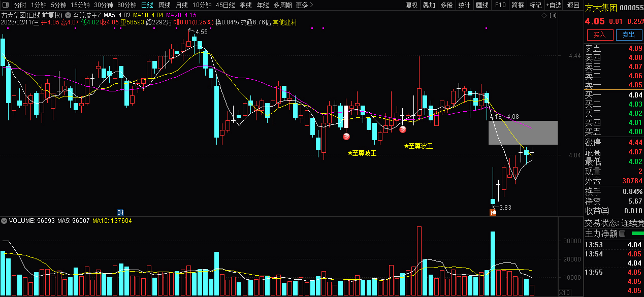Select the 日线 daily period tab
Screen dimensions: 644x297
[147, 5]
